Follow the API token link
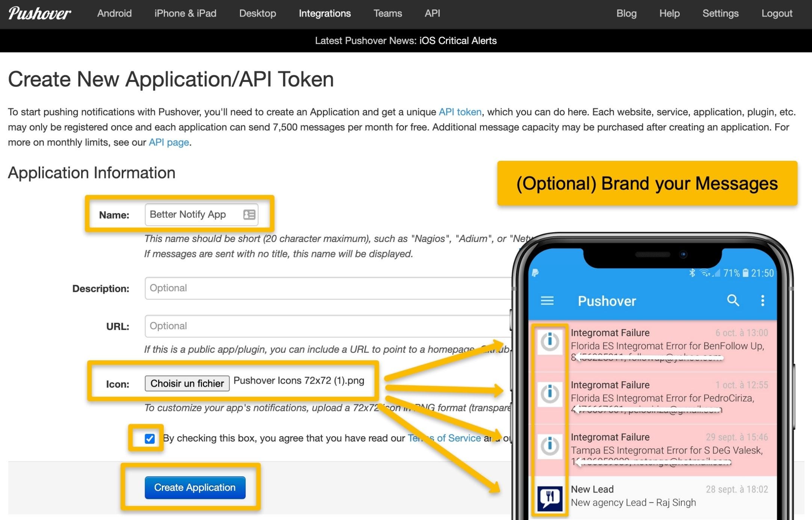This screenshot has height=520, width=812. click(x=460, y=112)
